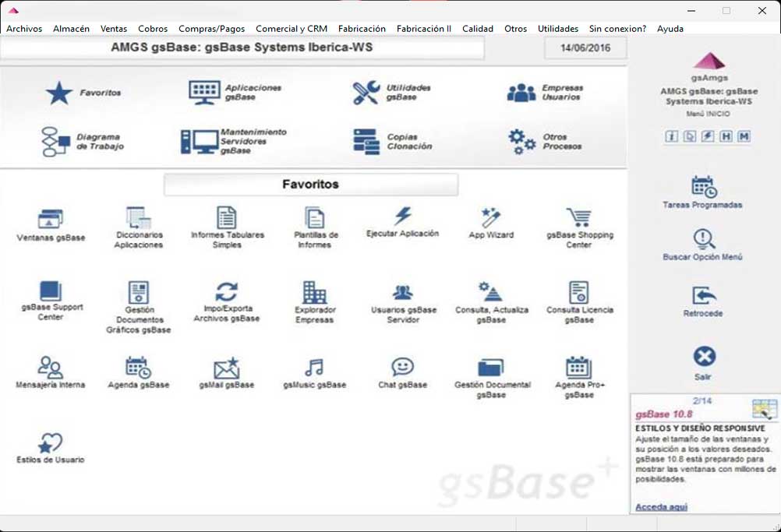Open Plantillas de Informes
The width and height of the screenshot is (781, 532).
(316, 227)
